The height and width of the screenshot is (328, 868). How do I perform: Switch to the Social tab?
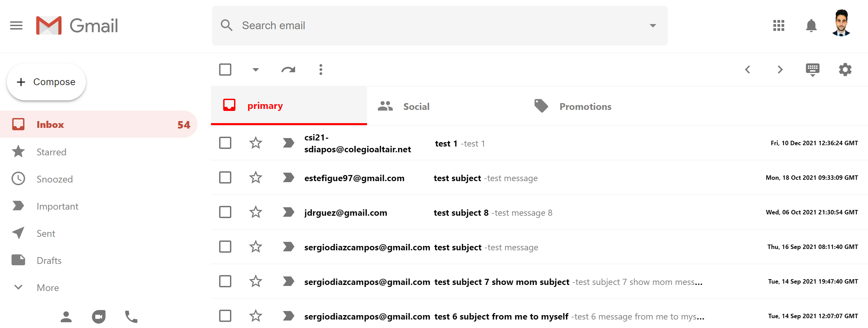(x=416, y=107)
